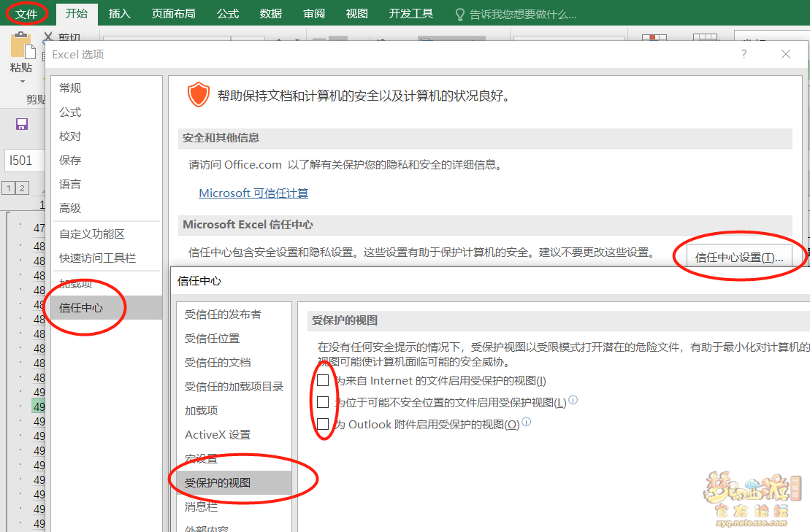Select 信任中心 in options sidebar
This screenshot has width=810, height=532.
point(107,308)
